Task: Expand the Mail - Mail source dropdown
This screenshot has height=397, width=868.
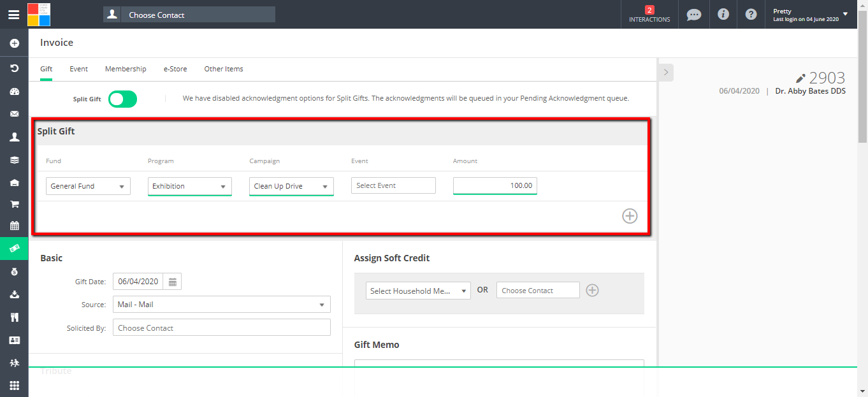Action: point(221,305)
